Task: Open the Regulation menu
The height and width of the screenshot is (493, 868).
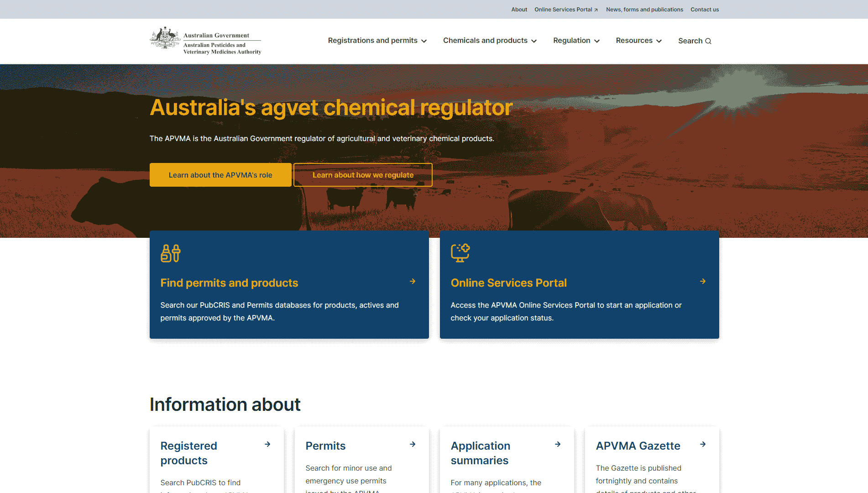Action: tap(576, 41)
